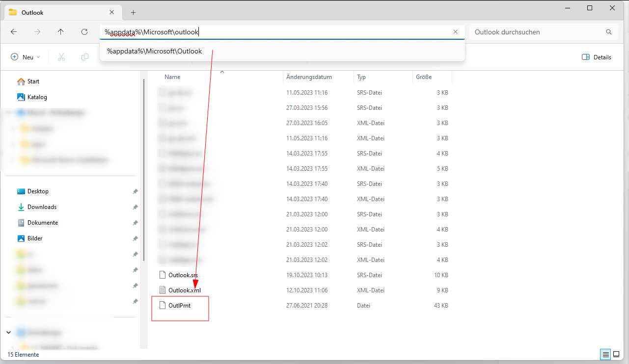Viewport: 629px width, 364px height.
Task: Click date 27.03.2023 15:56
Action: (x=307, y=107)
